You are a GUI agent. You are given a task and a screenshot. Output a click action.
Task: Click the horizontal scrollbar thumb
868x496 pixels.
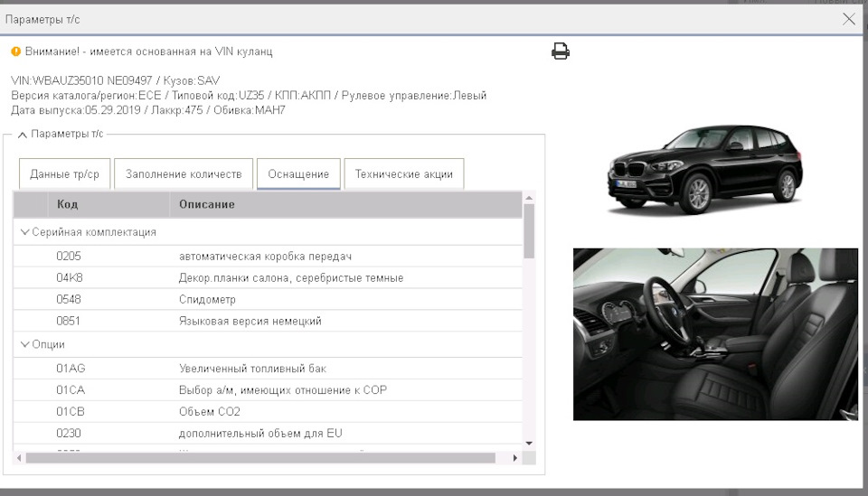pyautogui.click(x=260, y=458)
